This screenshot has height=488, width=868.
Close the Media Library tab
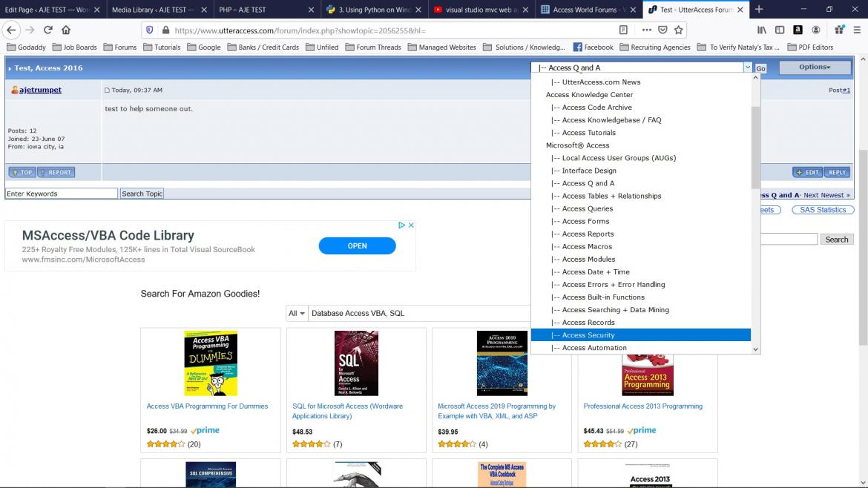[x=204, y=10]
